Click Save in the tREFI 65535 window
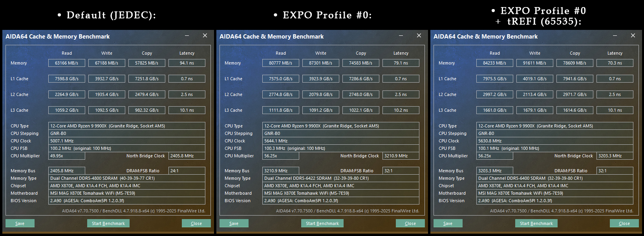The image size is (644, 236). pos(448,223)
